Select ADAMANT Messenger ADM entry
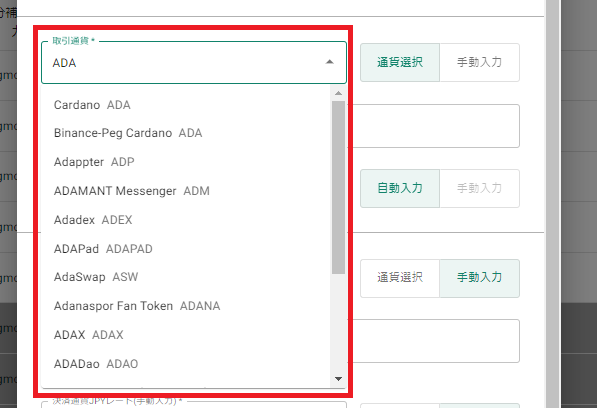 click(185, 191)
